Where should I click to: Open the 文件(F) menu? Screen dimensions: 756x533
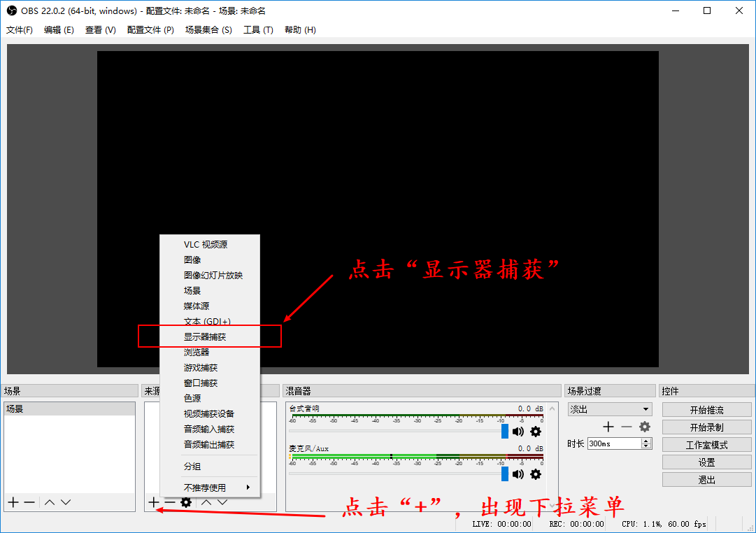tap(20, 30)
